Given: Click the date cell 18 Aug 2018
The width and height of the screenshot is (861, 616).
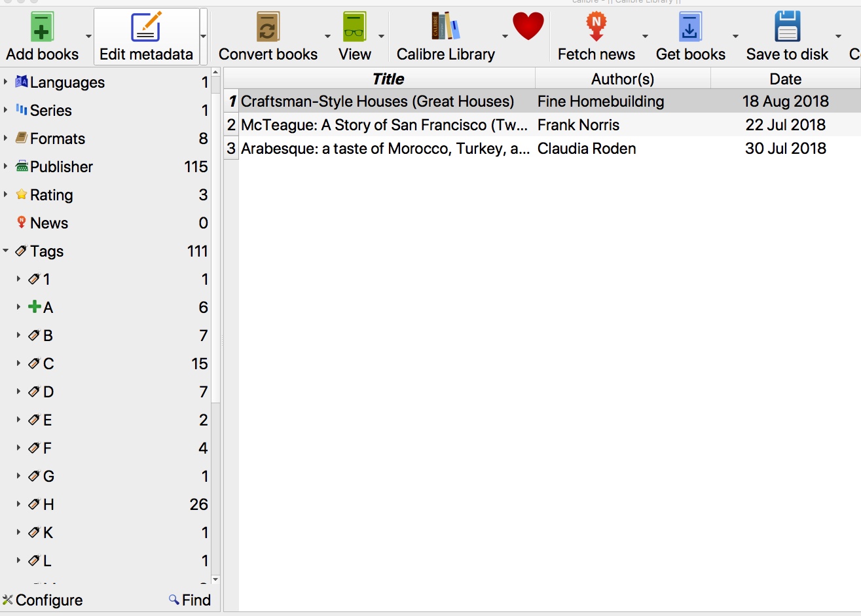Looking at the screenshot, I should (x=785, y=101).
